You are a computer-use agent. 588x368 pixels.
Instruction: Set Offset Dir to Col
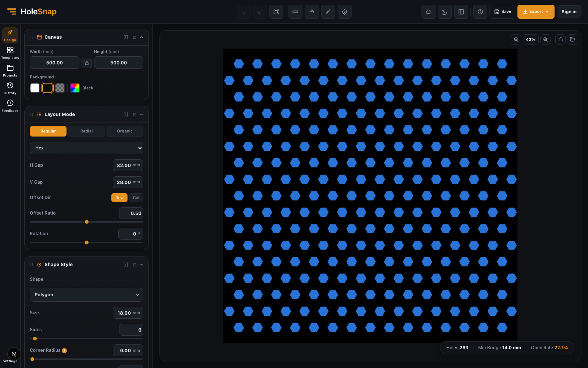(x=136, y=198)
